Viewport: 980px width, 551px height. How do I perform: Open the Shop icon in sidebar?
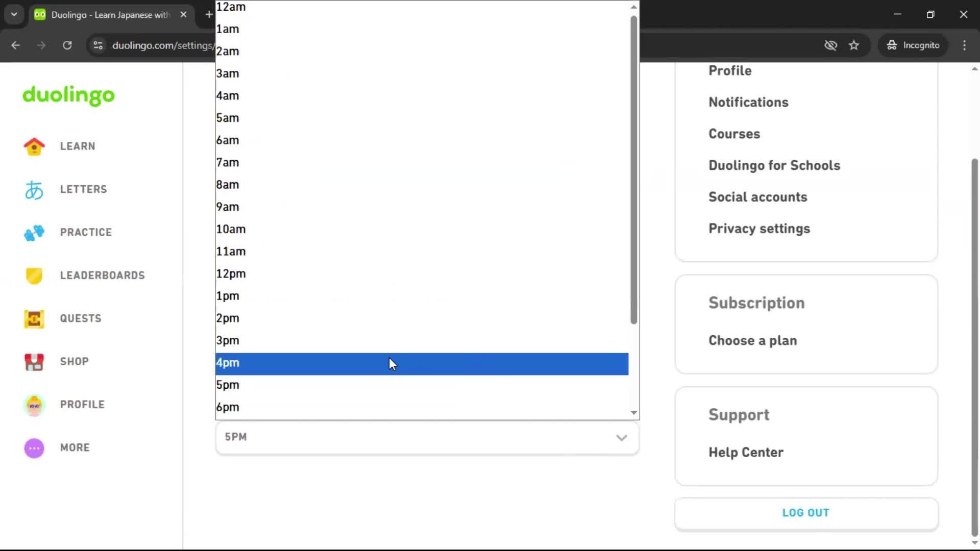(34, 362)
